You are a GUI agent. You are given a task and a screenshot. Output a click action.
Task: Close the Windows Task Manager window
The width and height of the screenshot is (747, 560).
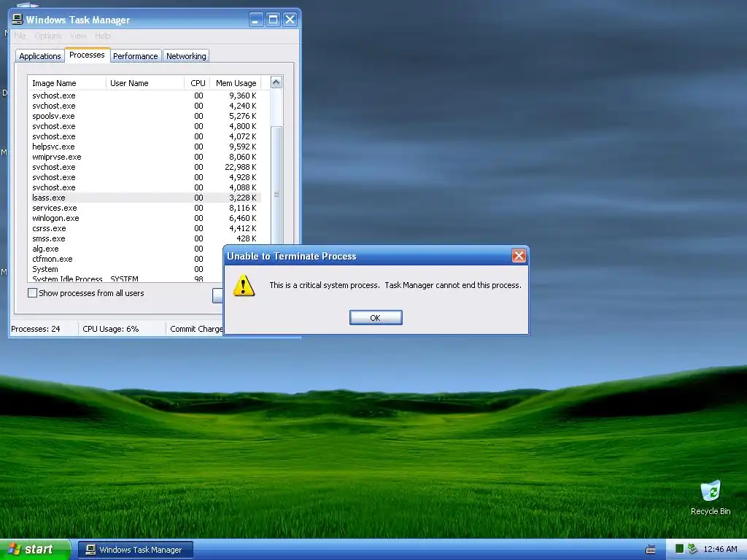pyautogui.click(x=290, y=20)
